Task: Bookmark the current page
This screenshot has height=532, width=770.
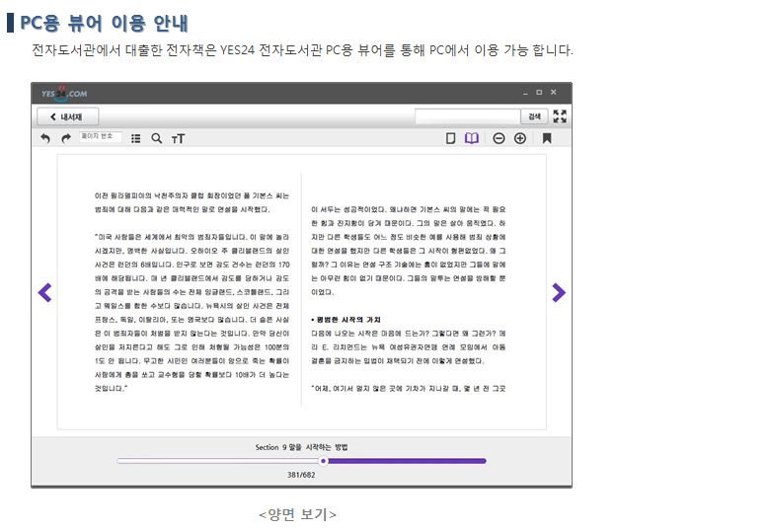Action: (547, 138)
